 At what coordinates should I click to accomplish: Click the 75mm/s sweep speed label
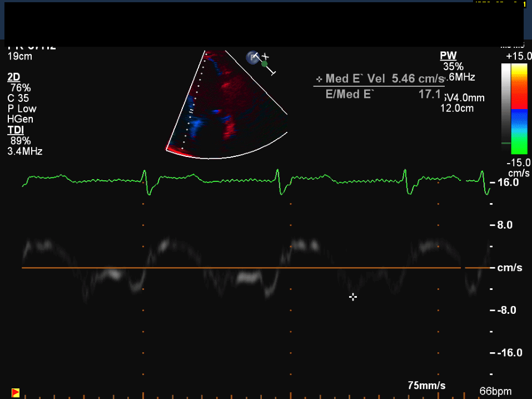point(426,386)
